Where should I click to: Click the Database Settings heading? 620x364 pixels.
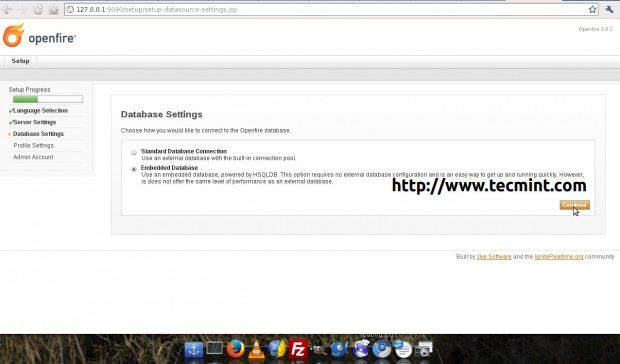coord(161,114)
